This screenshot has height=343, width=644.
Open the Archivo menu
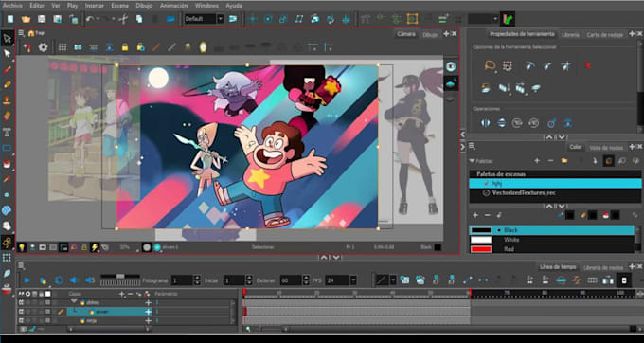click(12, 6)
